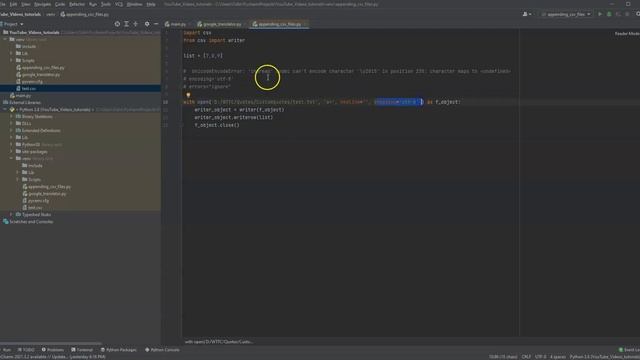
Task: Open the Tools menu
Action: tap(106, 4)
